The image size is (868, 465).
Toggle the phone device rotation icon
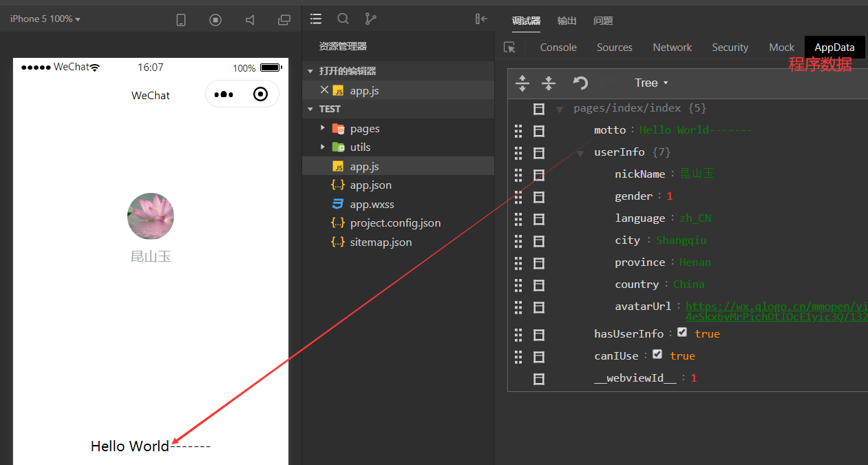click(181, 20)
